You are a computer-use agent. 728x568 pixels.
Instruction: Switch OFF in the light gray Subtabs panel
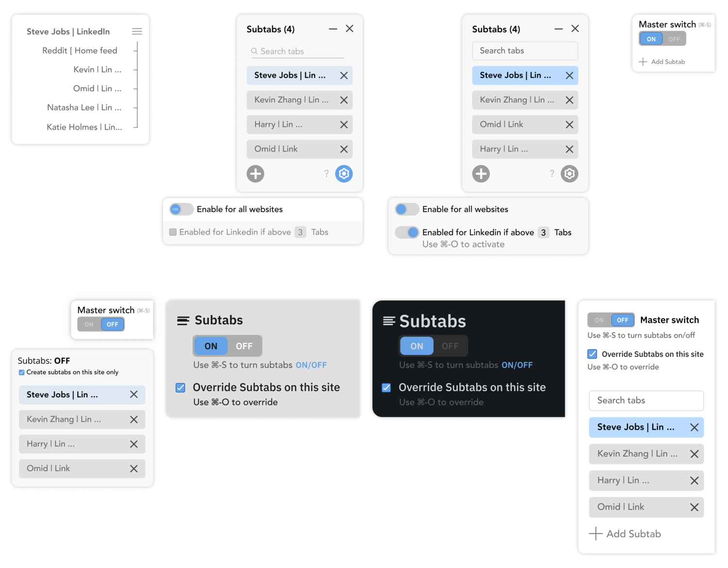tap(244, 346)
